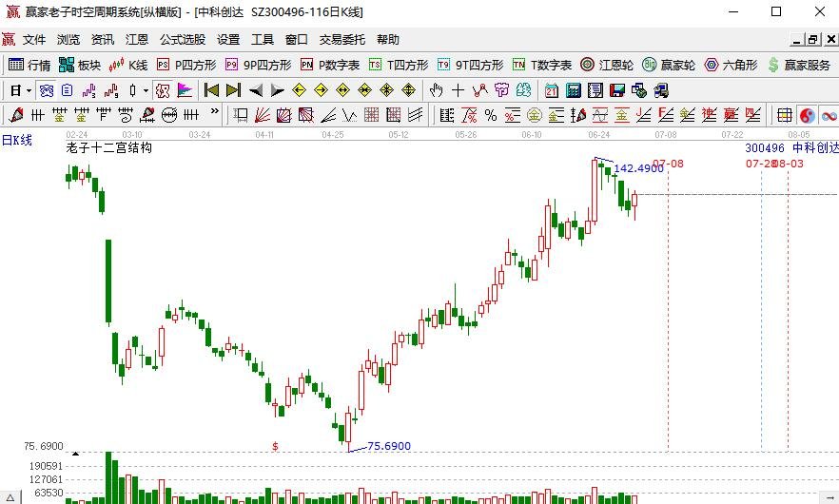
Task: Open the 板块 sectors view
Action: click(80, 65)
